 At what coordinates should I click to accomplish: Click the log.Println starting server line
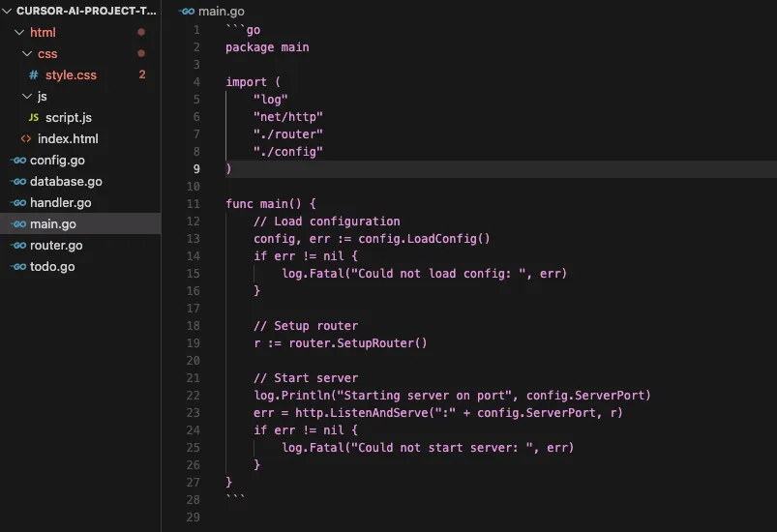pos(452,396)
